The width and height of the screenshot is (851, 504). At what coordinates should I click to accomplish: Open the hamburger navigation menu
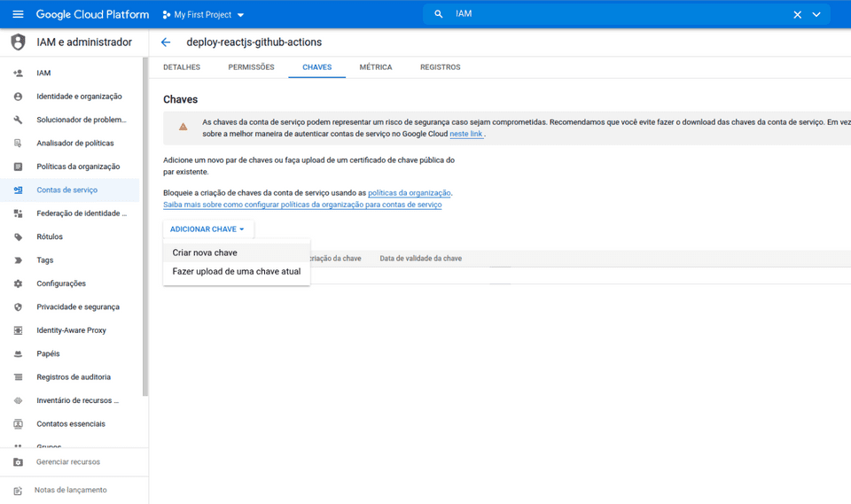(x=18, y=14)
